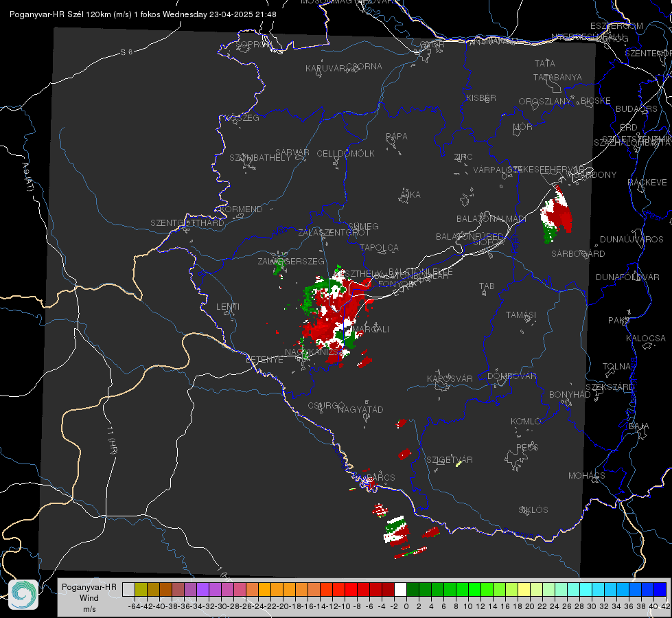This screenshot has width=672, height=618.
Task: Click the 'BARCS' town label
Action: tap(381, 477)
